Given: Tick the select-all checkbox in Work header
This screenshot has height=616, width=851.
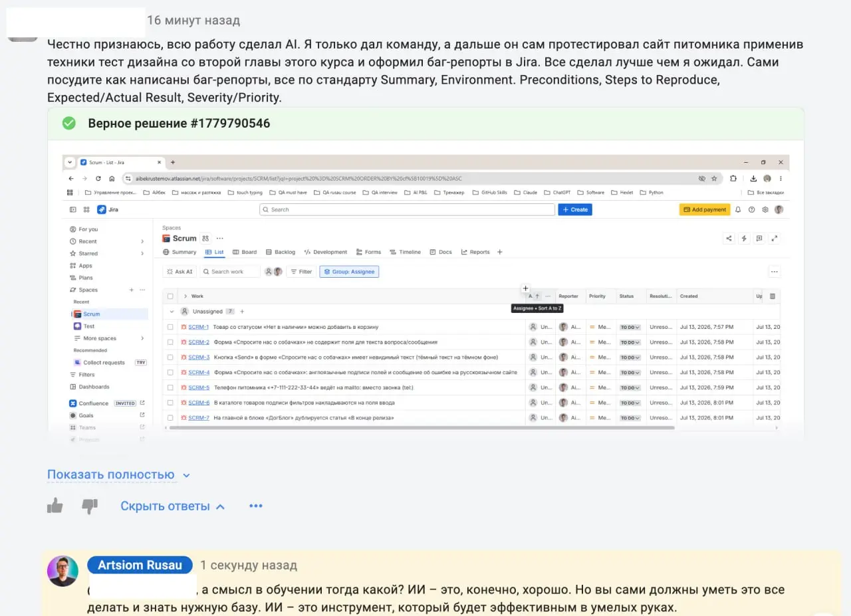Looking at the screenshot, I should point(170,296).
